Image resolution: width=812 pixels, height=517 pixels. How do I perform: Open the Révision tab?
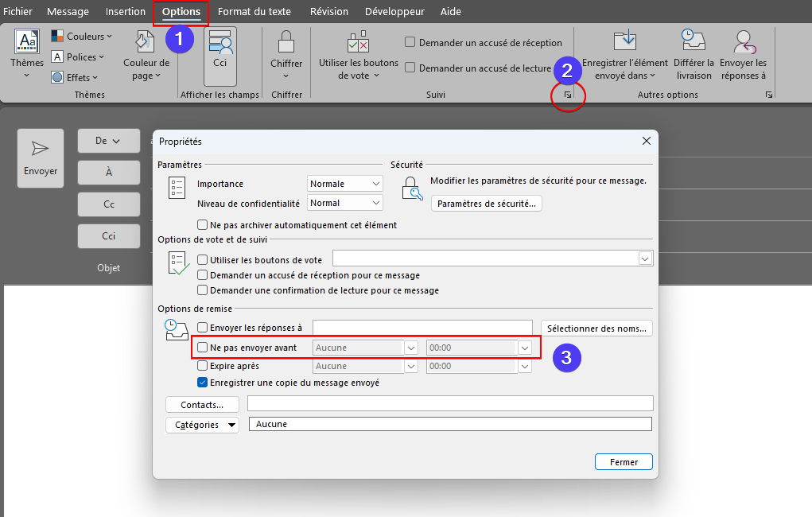[328, 11]
